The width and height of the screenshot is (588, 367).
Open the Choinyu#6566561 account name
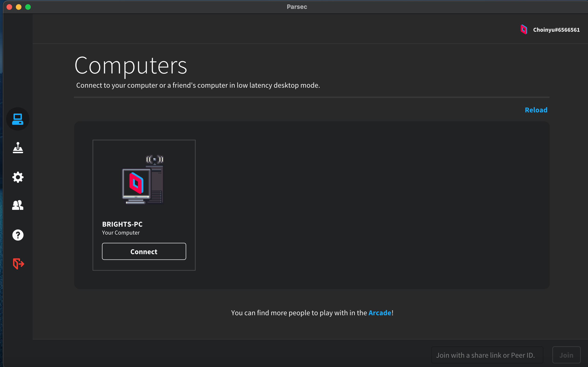tap(556, 30)
